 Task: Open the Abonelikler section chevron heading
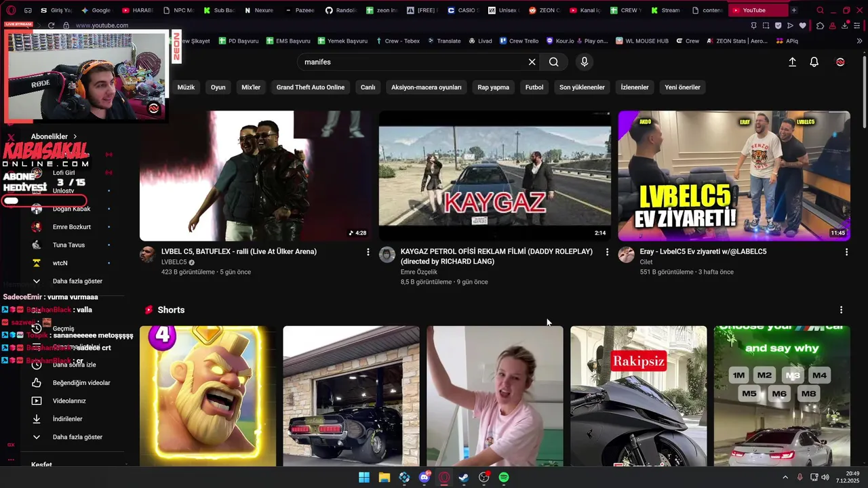(54, 136)
